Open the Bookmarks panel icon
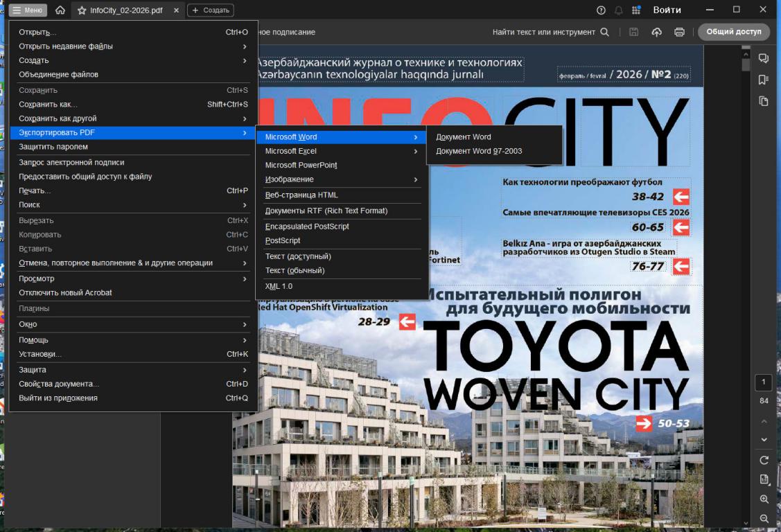This screenshot has height=532, width=781. click(x=764, y=80)
